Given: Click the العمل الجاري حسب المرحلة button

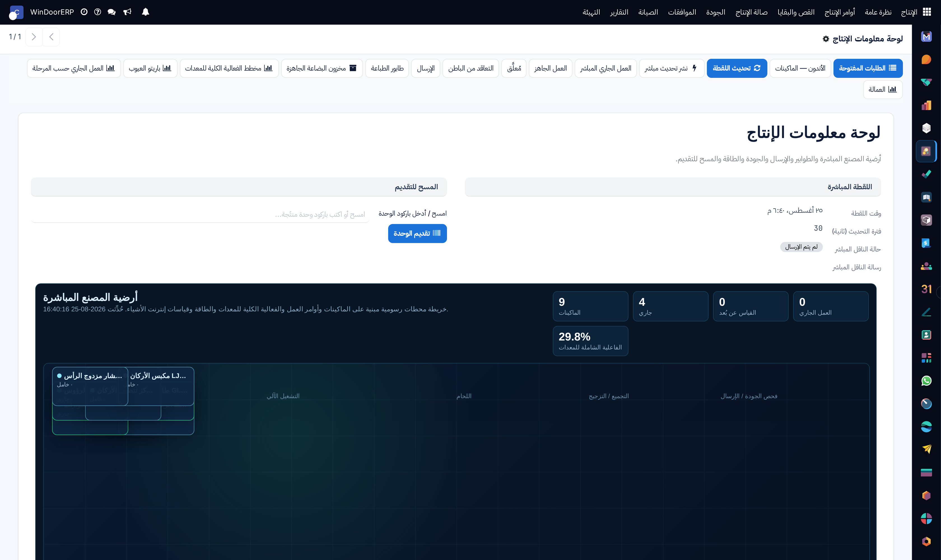Looking at the screenshot, I should [74, 68].
